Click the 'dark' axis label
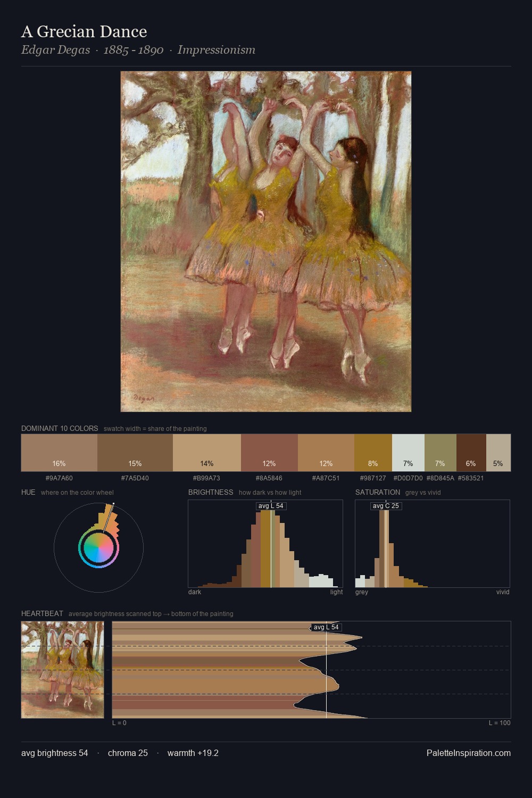This screenshot has height=798, width=532. pyautogui.click(x=195, y=592)
